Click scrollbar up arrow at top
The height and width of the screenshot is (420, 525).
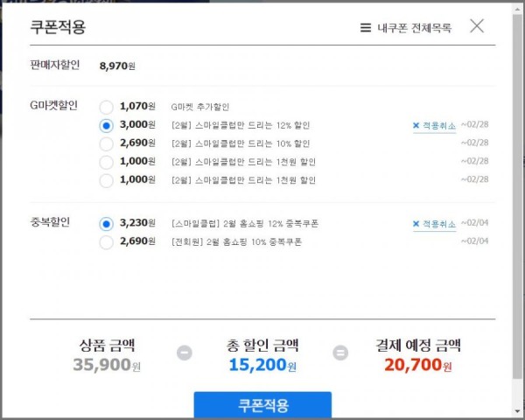(x=517, y=9)
